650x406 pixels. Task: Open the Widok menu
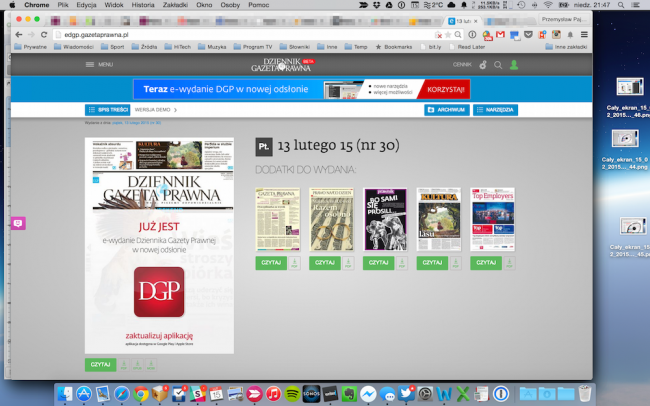[x=114, y=5]
